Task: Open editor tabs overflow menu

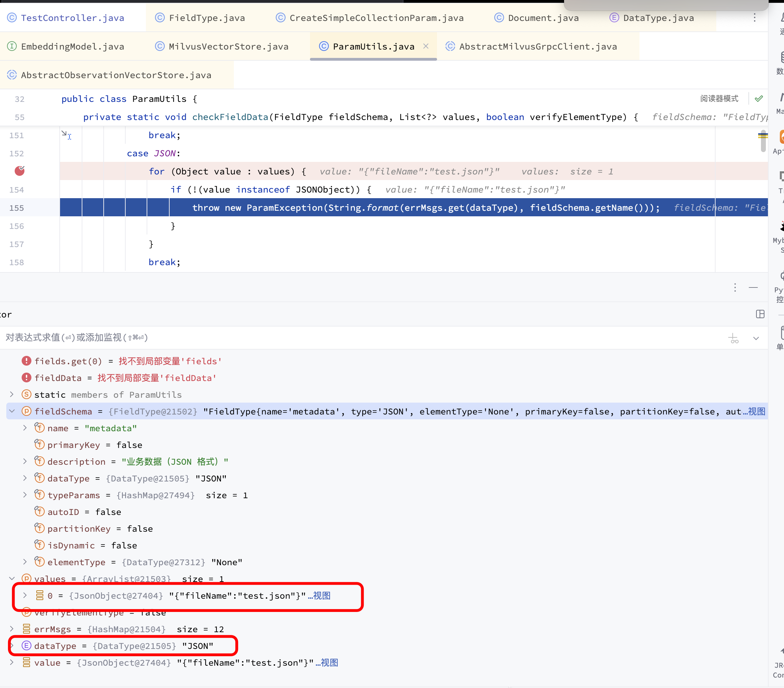Action: (x=754, y=18)
